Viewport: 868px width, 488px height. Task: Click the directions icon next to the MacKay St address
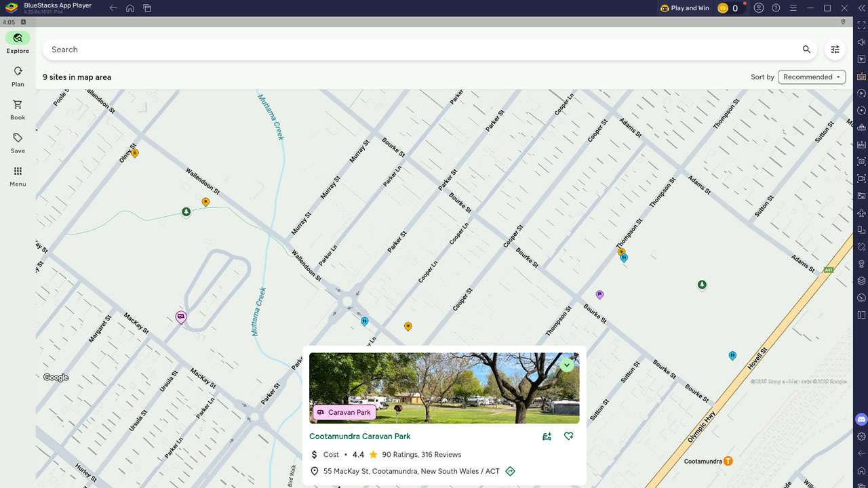point(510,471)
